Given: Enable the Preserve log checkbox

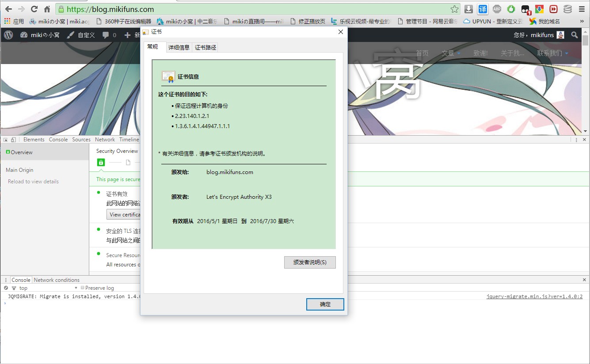Looking at the screenshot, I should 83,288.
